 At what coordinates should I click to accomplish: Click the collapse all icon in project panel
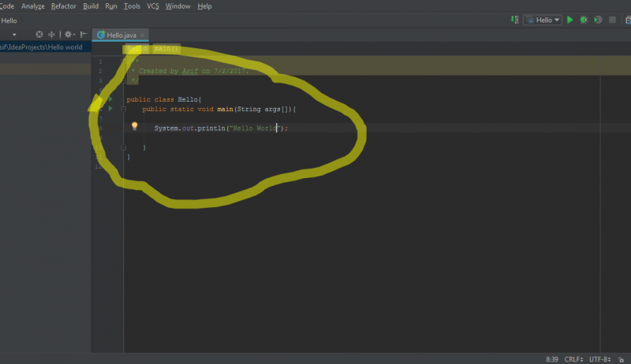(52, 35)
